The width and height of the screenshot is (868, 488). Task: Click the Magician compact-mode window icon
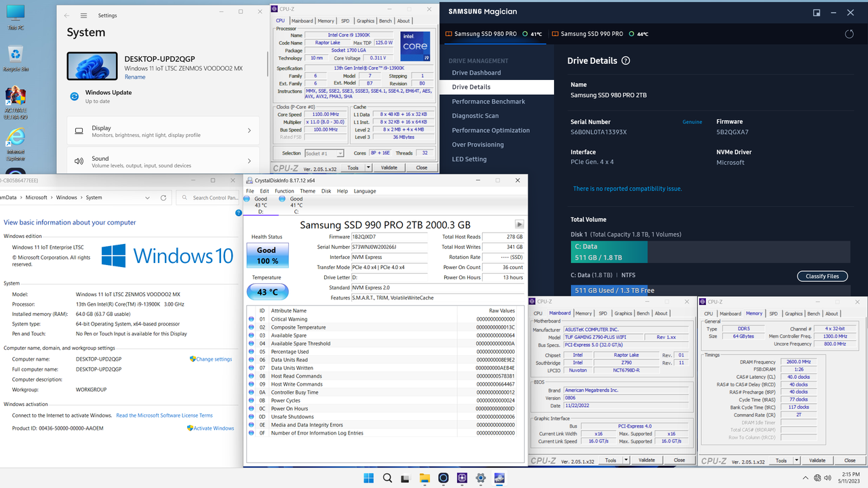click(817, 12)
